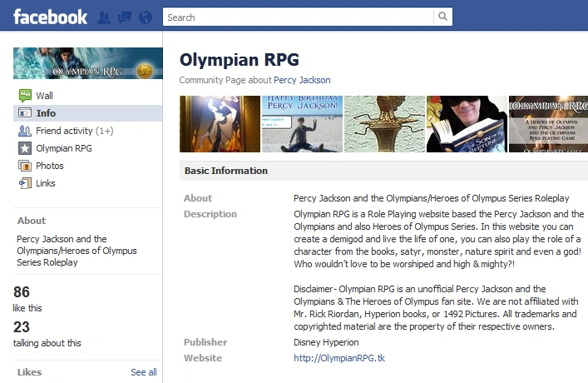Image resolution: width=588 pixels, height=383 pixels.
Task: Click the Olympian RPG banner image
Action: pos(88,63)
